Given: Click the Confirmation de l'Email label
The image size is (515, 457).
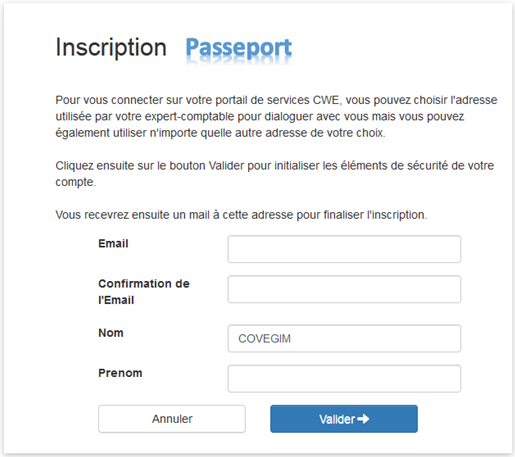Looking at the screenshot, I should pyautogui.click(x=144, y=292).
